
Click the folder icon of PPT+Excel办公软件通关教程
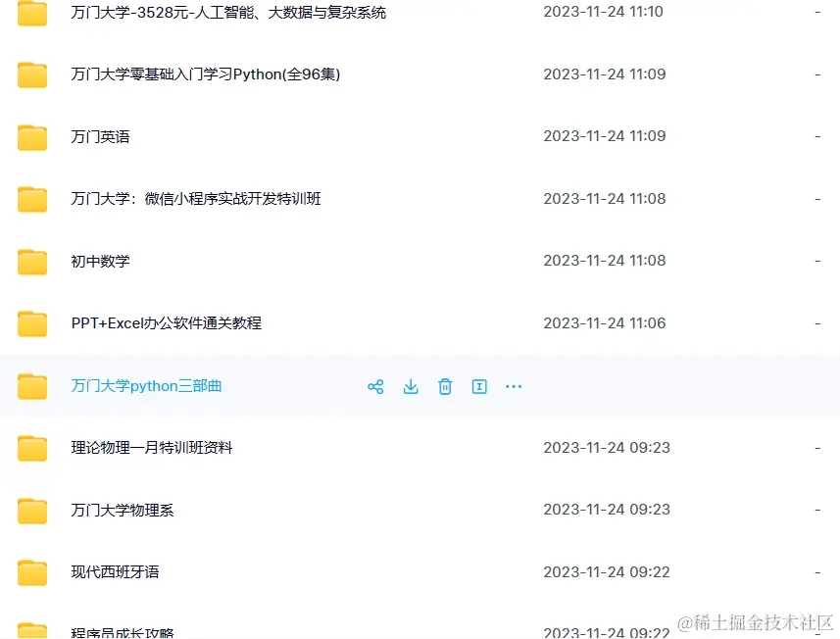click(32, 323)
